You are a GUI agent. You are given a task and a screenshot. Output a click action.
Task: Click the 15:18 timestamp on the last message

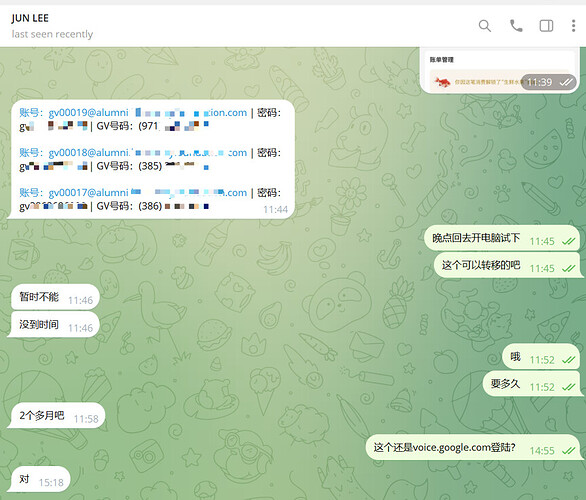pos(51,483)
